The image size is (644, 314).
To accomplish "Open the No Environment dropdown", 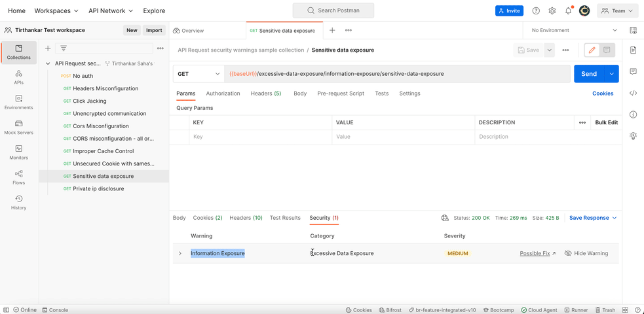I will click(x=574, y=30).
